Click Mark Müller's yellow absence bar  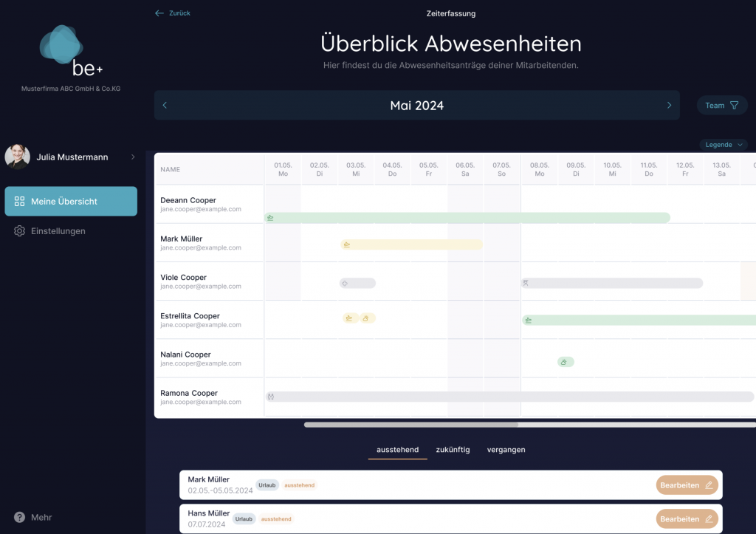click(x=411, y=244)
